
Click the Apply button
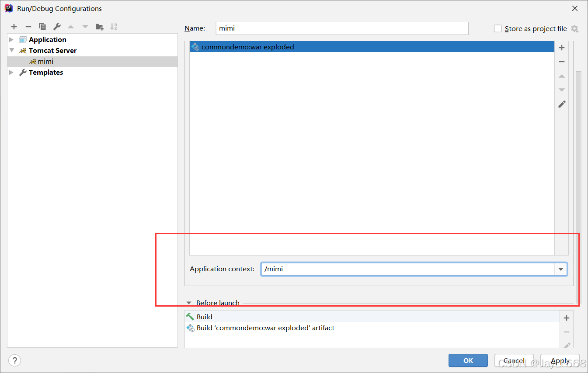click(560, 360)
